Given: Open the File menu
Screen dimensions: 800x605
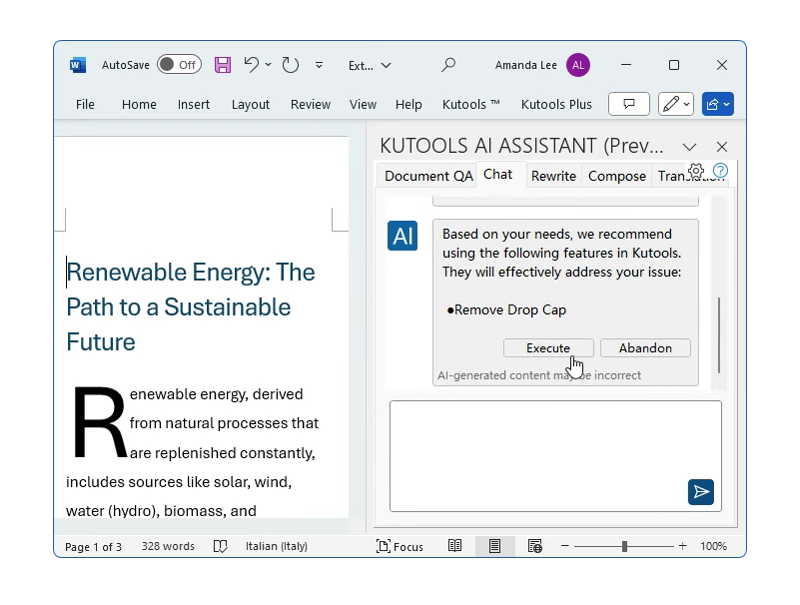Looking at the screenshot, I should point(85,104).
